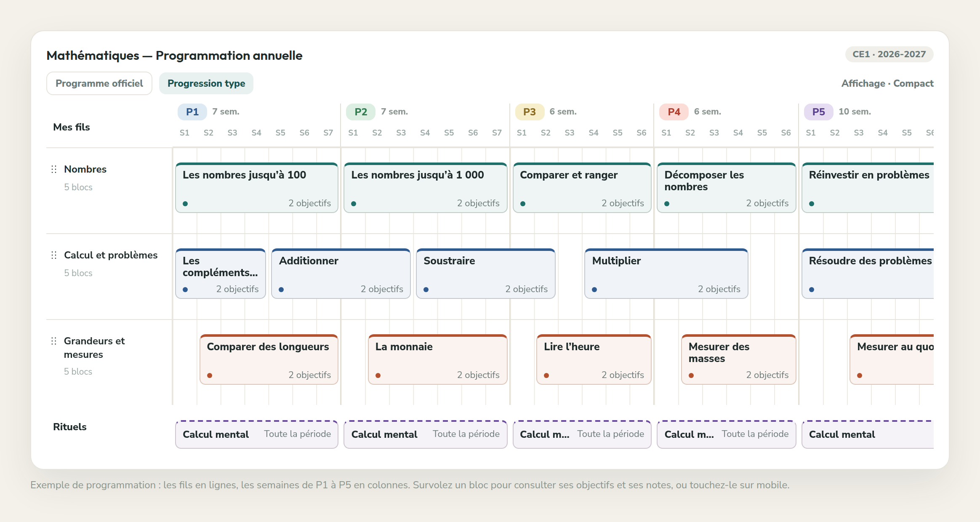
Task: Click the S7 week header under P1
Action: tap(328, 133)
